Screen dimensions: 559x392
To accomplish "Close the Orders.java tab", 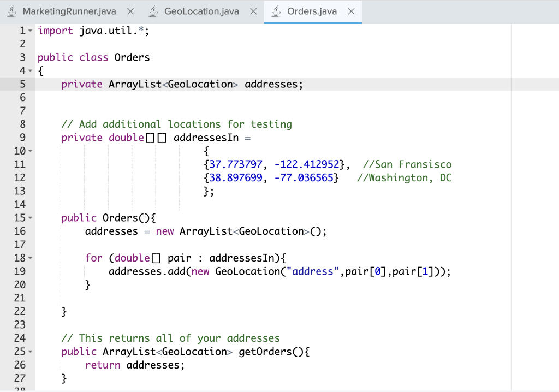I will [x=351, y=11].
